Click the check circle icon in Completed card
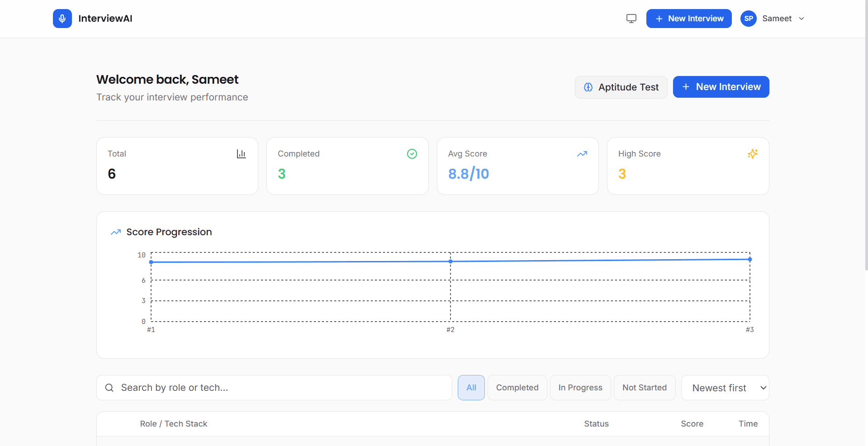The image size is (868, 446). tap(412, 154)
